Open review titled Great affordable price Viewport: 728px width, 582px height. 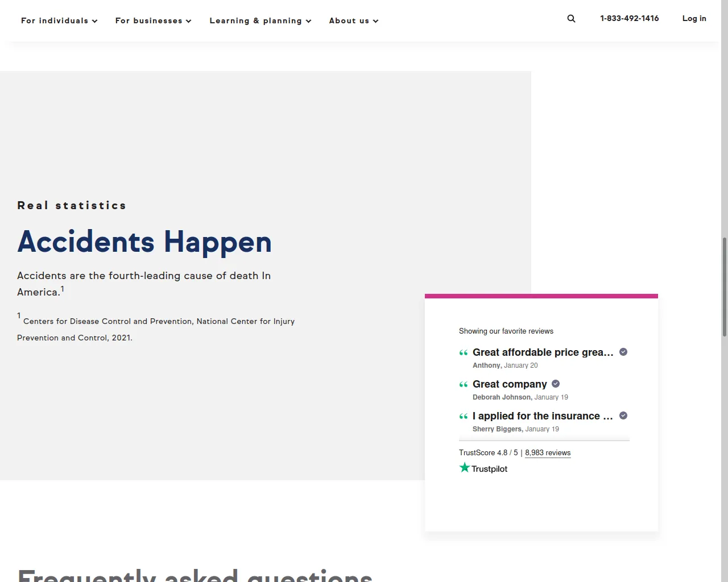(543, 352)
